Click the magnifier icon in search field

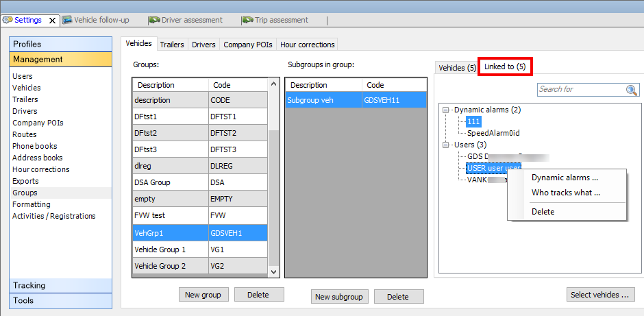click(631, 90)
